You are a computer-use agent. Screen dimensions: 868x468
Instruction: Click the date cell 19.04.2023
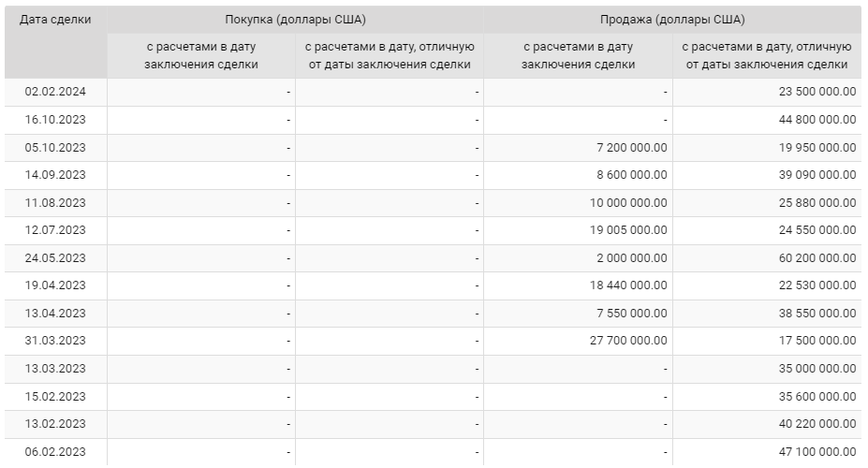pos(55,285)
